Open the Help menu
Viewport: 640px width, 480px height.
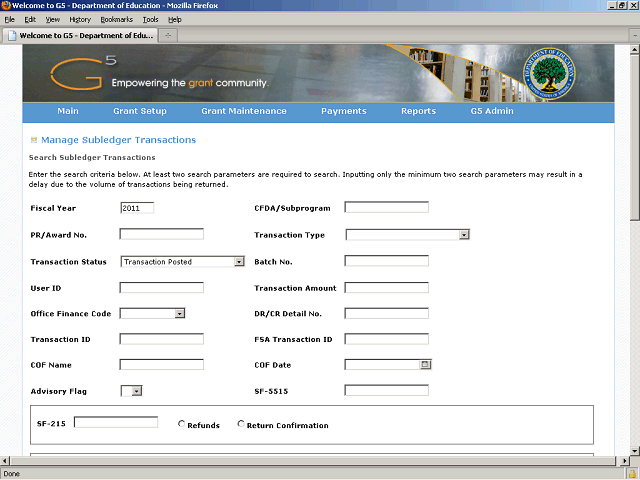175,20
